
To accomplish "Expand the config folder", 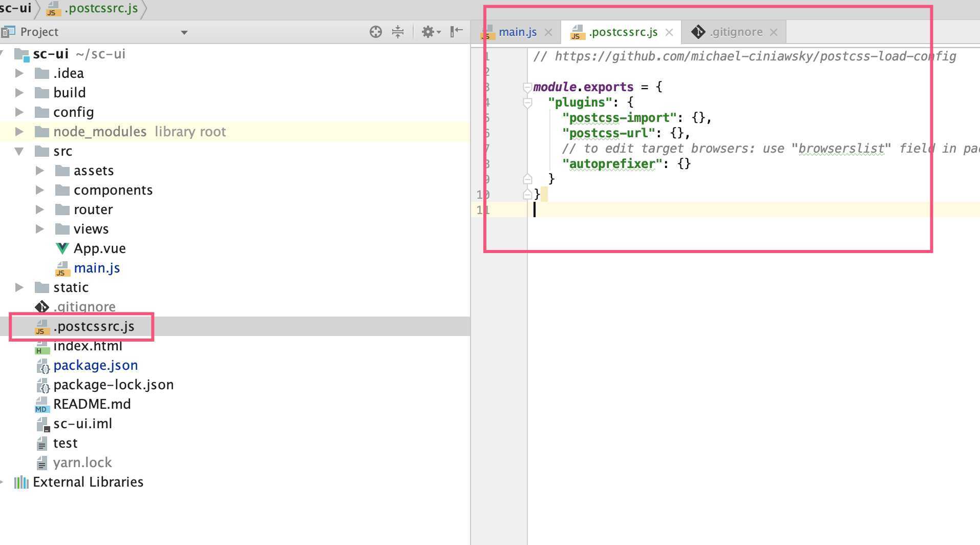I will pos(19,112).
